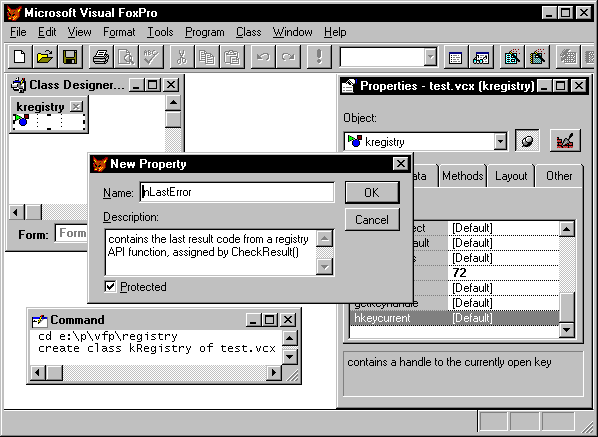Image resolution: width=598 pixels, height=437 pixels.
Task: Click inside the Description text box
Action: click(x=211, y=252)
